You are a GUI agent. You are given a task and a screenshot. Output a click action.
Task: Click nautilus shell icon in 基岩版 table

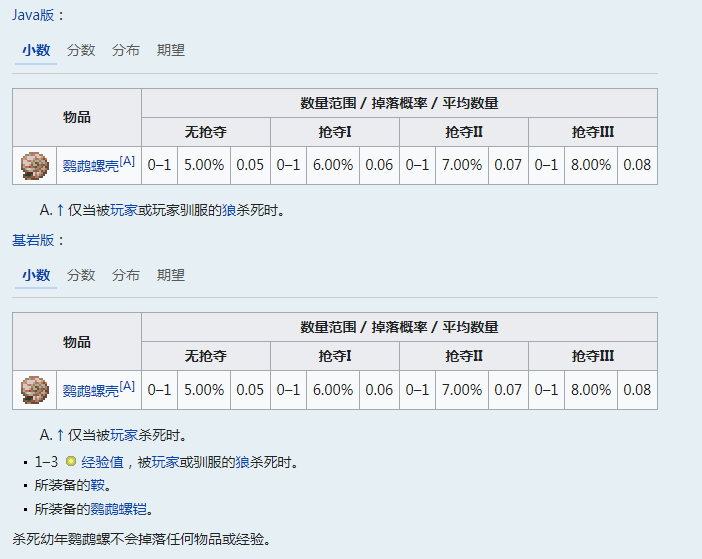(34, 390)
